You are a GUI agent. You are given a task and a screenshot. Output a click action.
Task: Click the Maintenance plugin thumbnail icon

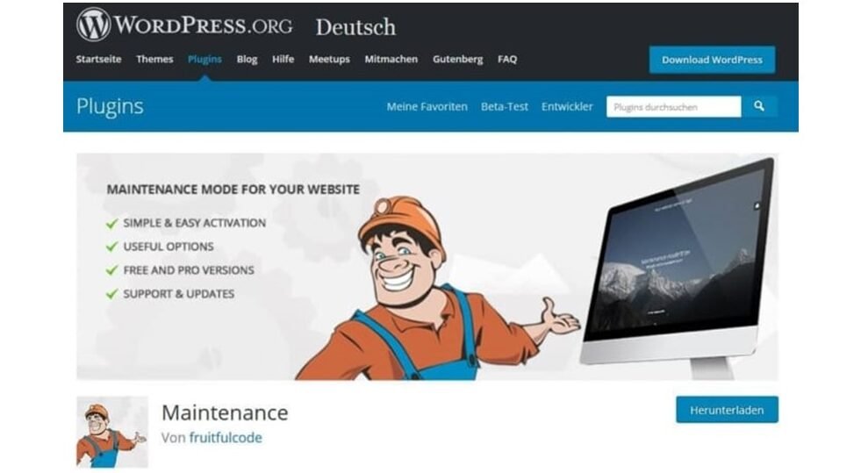pos(112,432)
